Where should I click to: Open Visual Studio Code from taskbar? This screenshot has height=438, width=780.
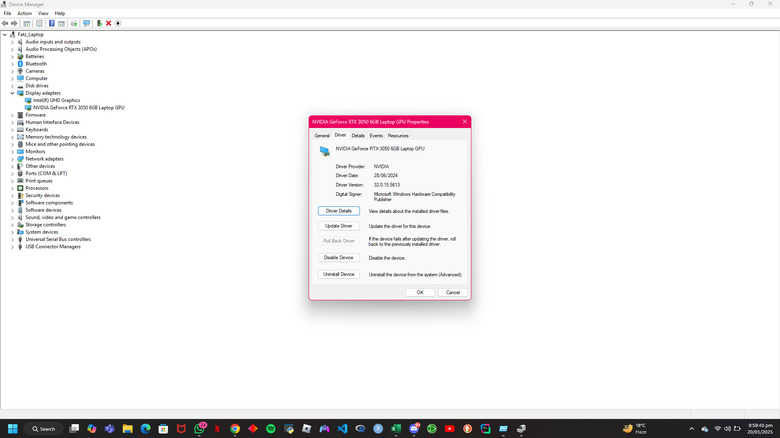tap(342, 429)
